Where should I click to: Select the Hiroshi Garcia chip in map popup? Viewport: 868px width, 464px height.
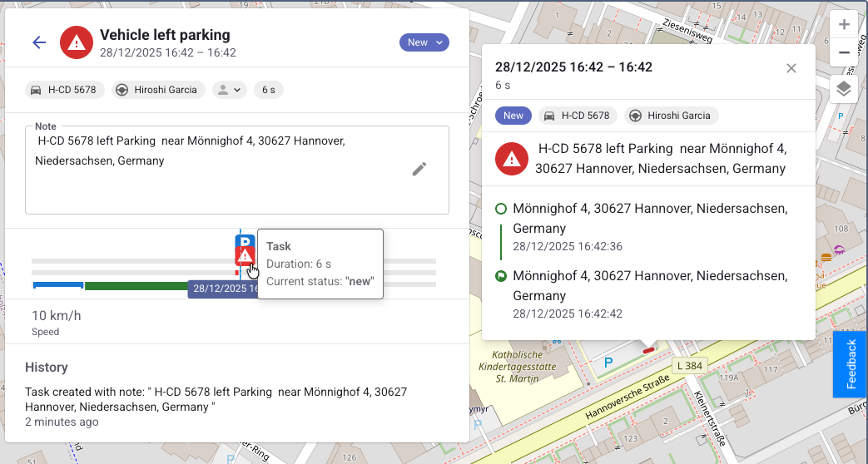(x=672, y=116)
